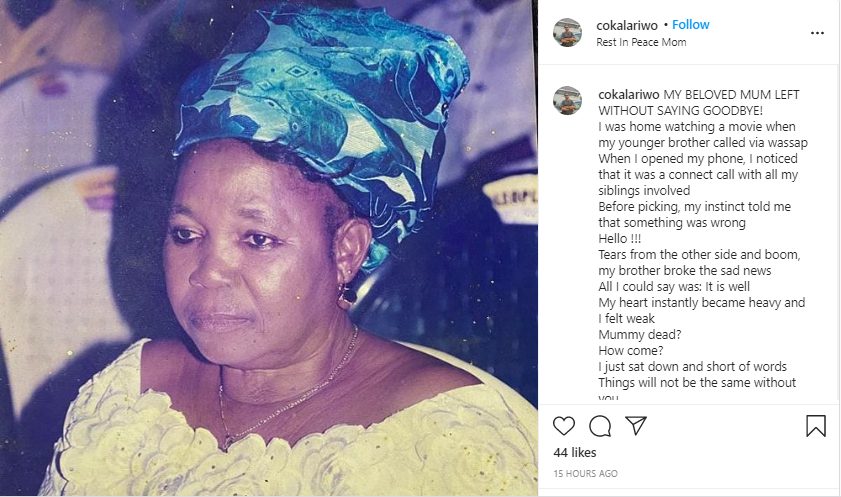The image size is (841, 497).
Task: Share the post using the paper plane icon
Action: (636, 426)
